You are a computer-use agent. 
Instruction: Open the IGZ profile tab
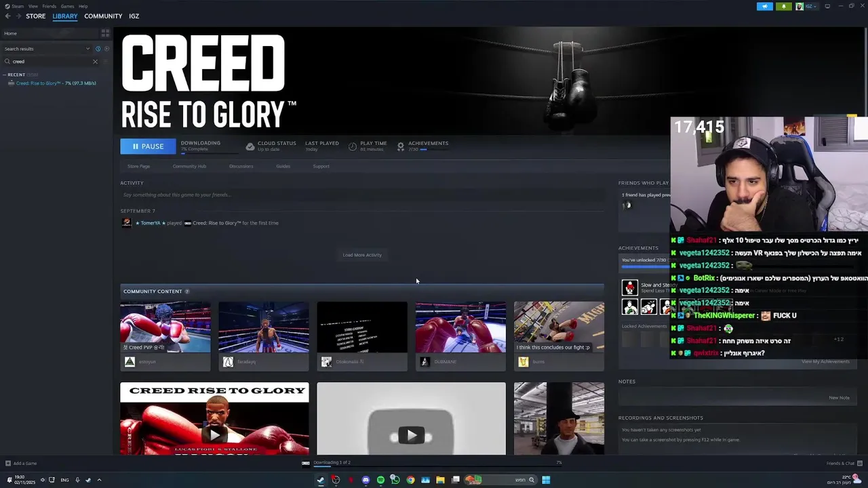tap(134, 16)
